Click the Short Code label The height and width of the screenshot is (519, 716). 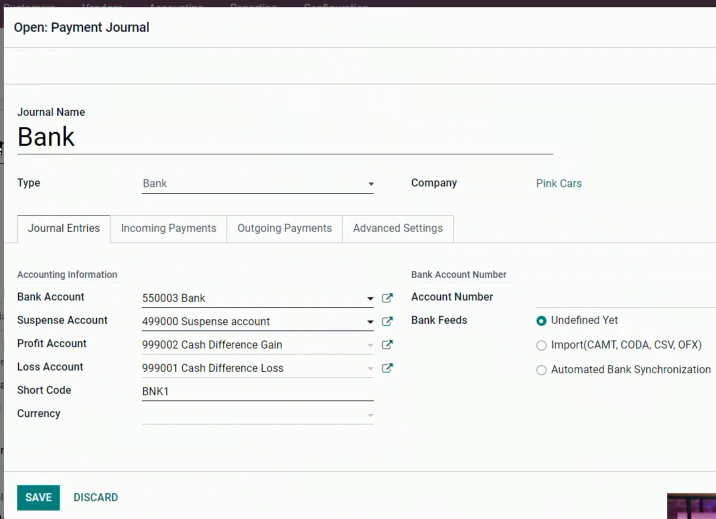click(x=44, y=390)
